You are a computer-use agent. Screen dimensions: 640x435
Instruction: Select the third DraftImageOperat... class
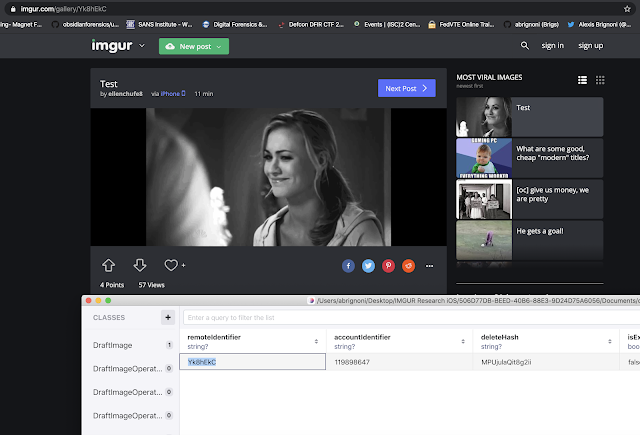pos(131,415)
